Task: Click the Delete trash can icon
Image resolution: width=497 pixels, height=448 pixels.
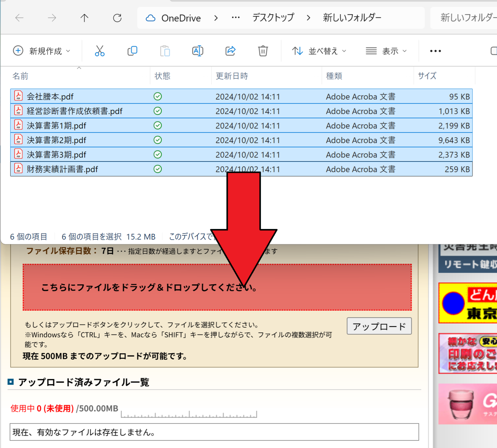Action: click(x=263, y=51)
